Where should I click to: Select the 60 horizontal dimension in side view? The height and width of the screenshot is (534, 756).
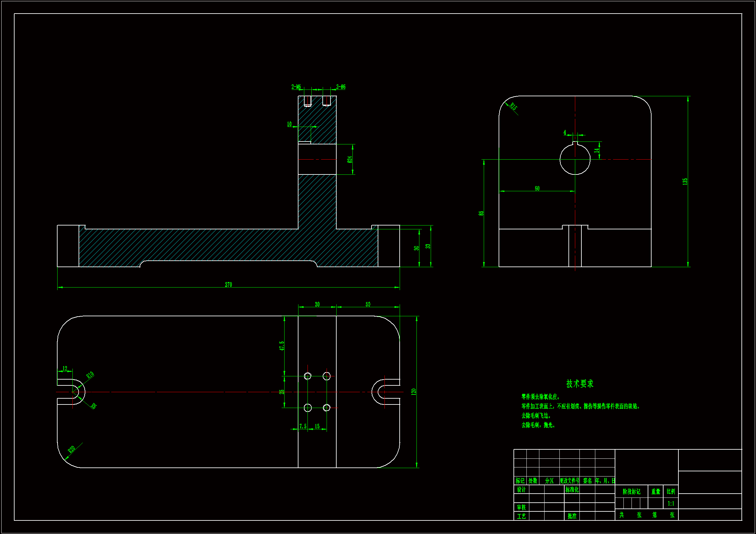[x=537, y=189]
